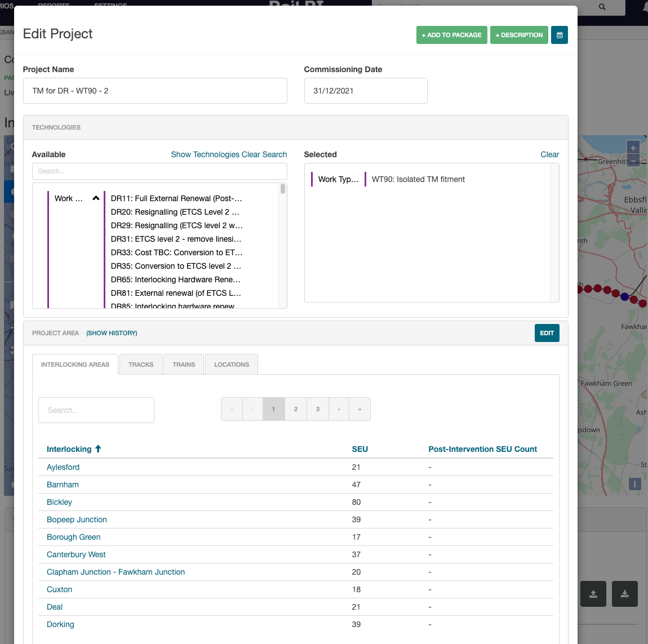
Task: Focus the Commissioning Date field
Action: (365, 91)
